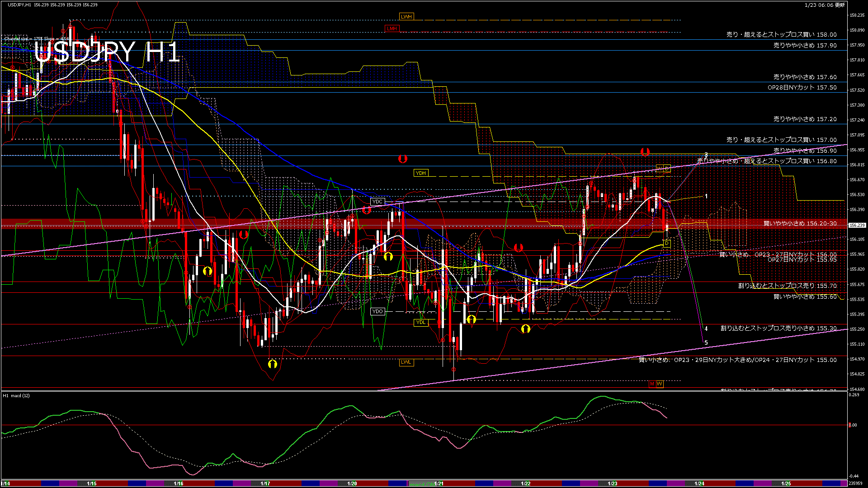
Task: Click the current price tag 156.239
Action: (x=857, y=225)
